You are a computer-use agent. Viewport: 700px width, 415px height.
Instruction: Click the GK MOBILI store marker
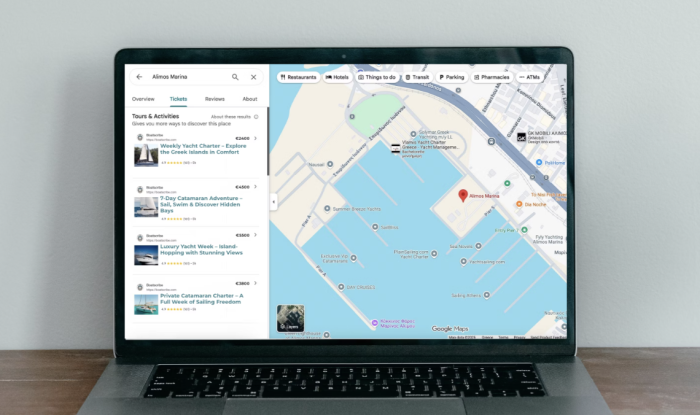(x=521, y=137)
